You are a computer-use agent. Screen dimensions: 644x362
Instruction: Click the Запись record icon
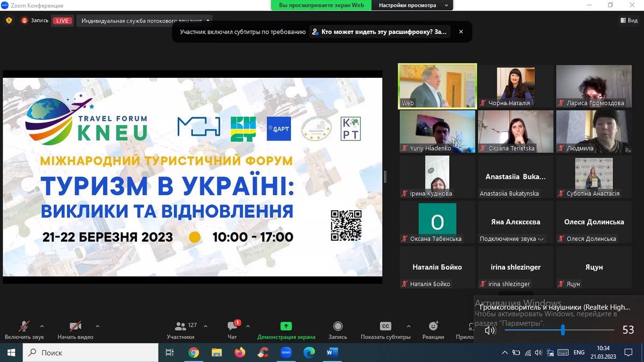tap(338, 326)
